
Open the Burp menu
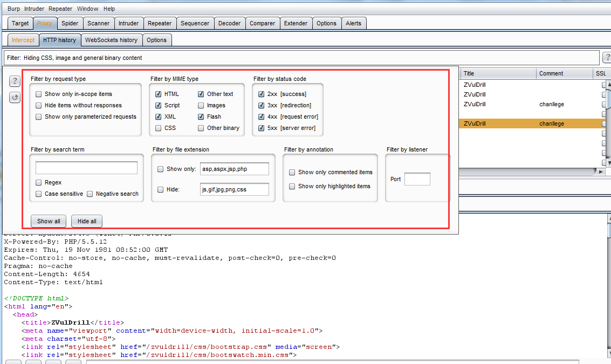click(13, 9)
